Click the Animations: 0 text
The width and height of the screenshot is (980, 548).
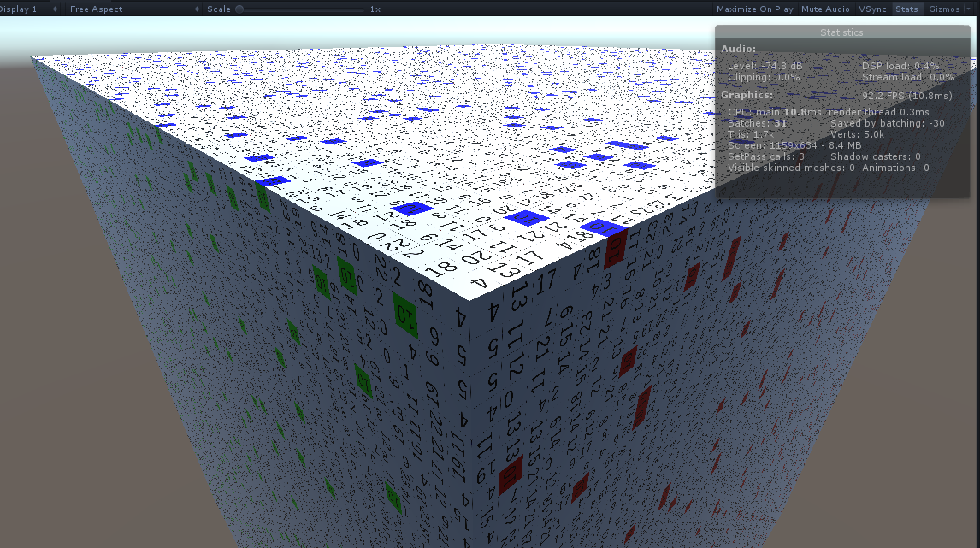tap(895, 168)
